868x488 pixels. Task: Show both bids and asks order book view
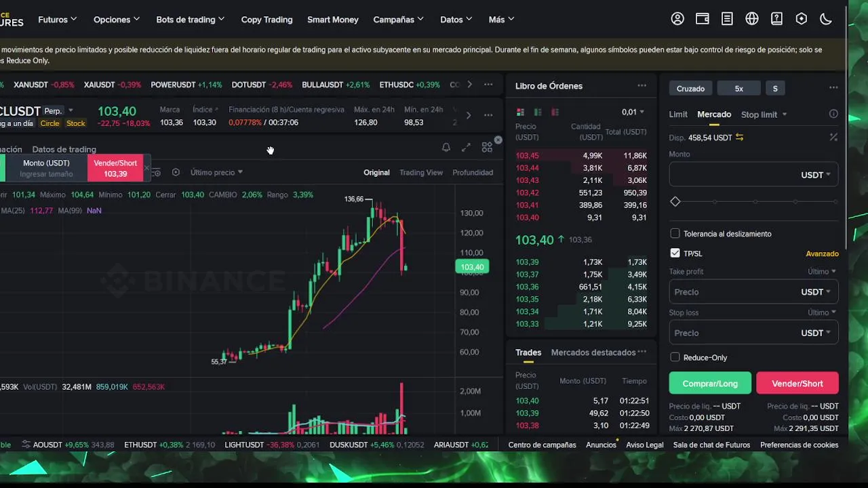coord(520,112)
